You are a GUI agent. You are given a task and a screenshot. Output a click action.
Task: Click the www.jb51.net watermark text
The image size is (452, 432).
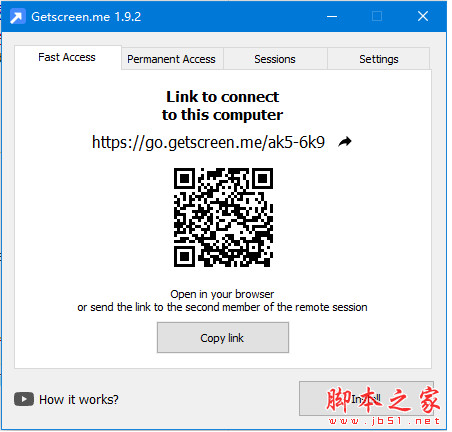tap(384, 421)
